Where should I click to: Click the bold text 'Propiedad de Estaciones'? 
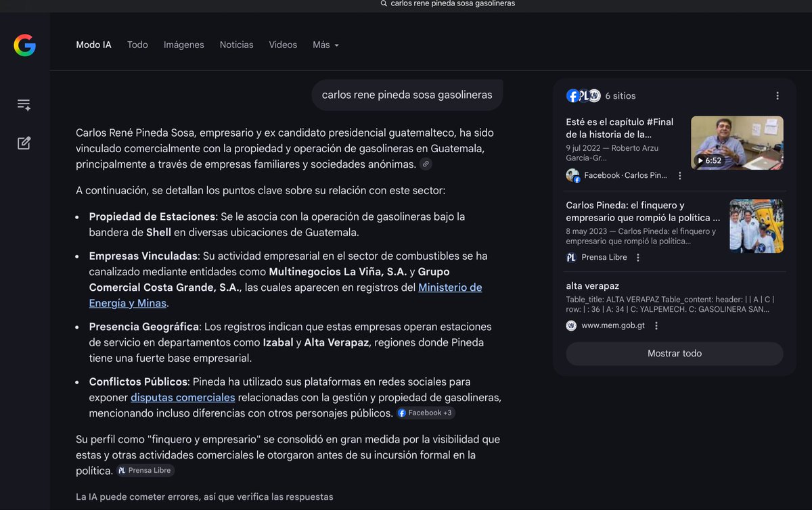(x=152, y=216)
